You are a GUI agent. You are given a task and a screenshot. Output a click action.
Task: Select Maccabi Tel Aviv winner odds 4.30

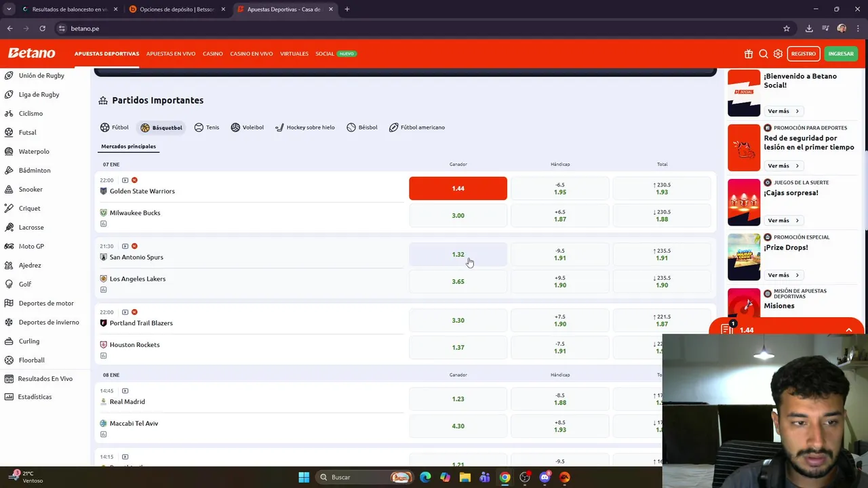[x=458, y=426]
